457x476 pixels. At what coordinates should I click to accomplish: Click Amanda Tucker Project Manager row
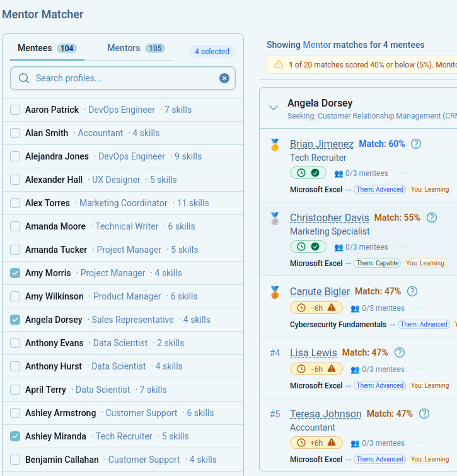coord(123,250)
